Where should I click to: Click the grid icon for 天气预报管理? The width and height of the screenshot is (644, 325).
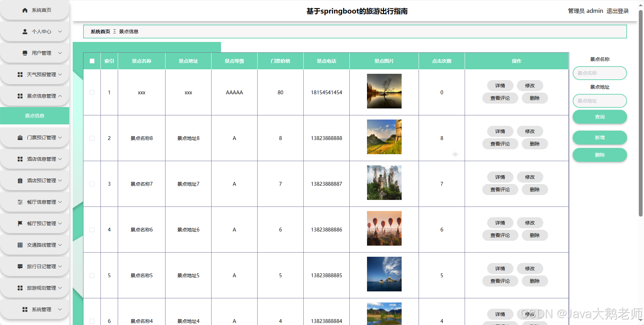[x=20, y=74]
